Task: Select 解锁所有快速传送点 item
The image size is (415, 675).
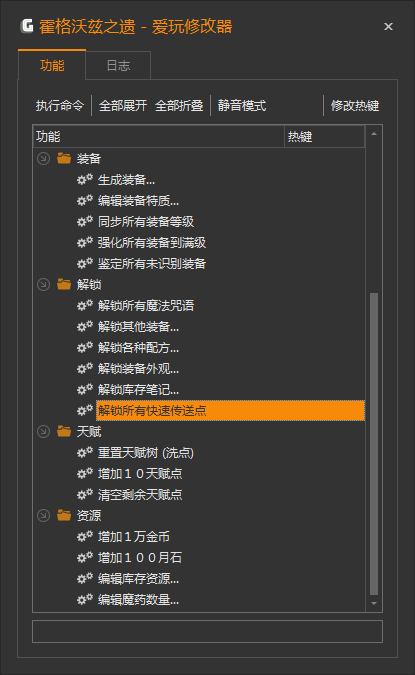Action: pos(230,410)
